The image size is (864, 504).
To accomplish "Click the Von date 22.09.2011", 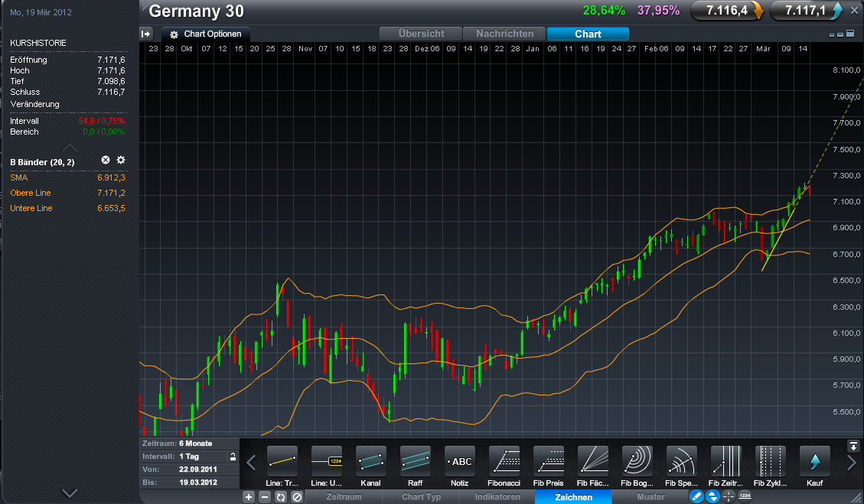I will pos(197,470).
